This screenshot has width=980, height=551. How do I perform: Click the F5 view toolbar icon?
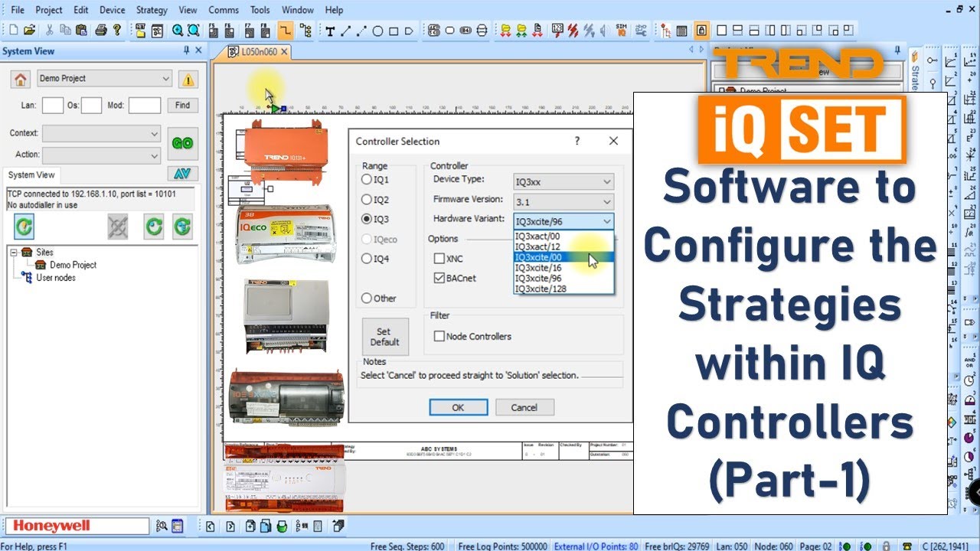[213, 31]
